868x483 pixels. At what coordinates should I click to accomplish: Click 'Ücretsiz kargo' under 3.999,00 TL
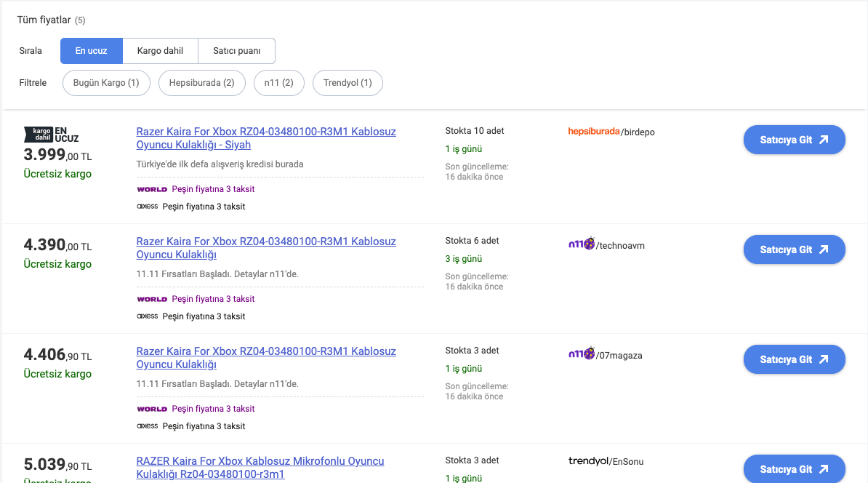(x=57, y=174)
